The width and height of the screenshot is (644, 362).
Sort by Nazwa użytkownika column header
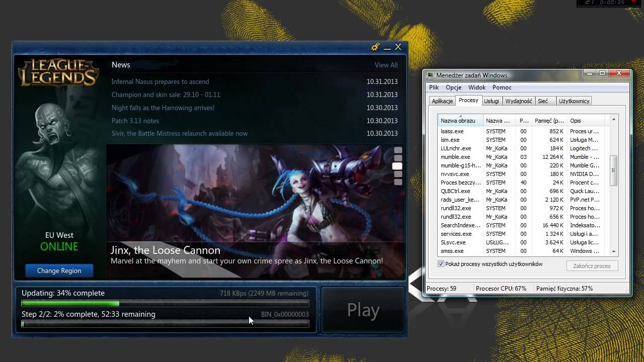pyautogui.click(x=499, y=121)
